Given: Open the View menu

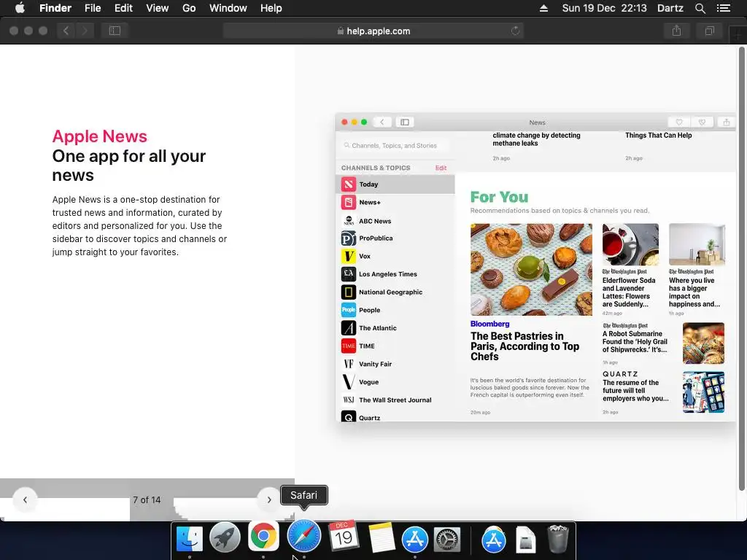Looking at the screenshot, I should 158,8.
